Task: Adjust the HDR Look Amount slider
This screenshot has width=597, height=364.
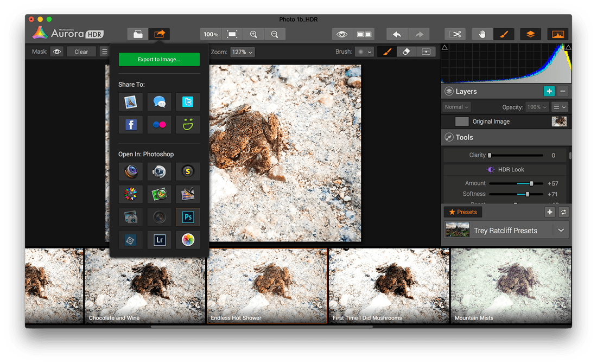Action: [531, 183]
